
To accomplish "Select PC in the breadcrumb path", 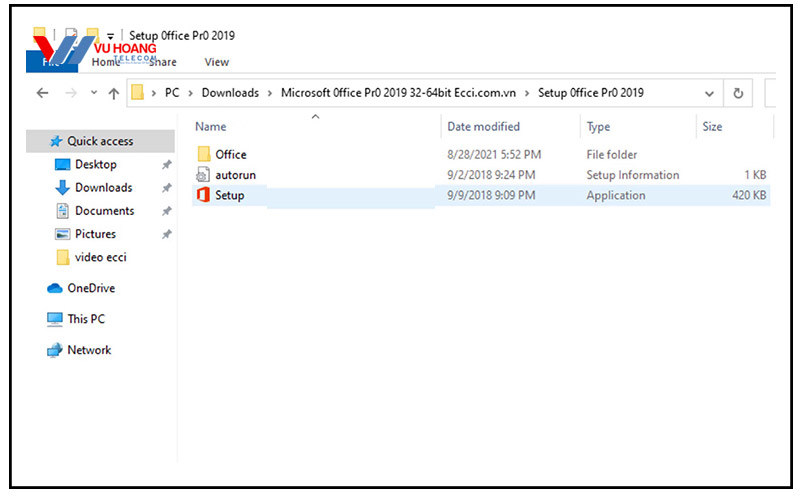I will pyautogui.click(x=172, y=93).
